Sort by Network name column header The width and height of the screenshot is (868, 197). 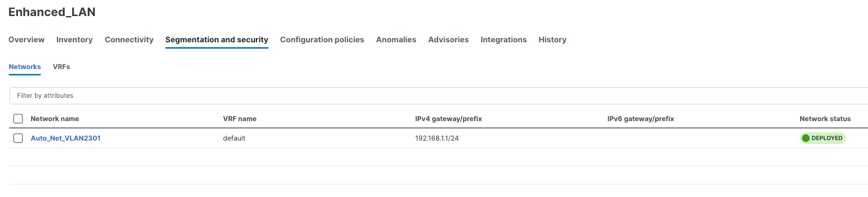pyautogui.click(x=55, y=119)
